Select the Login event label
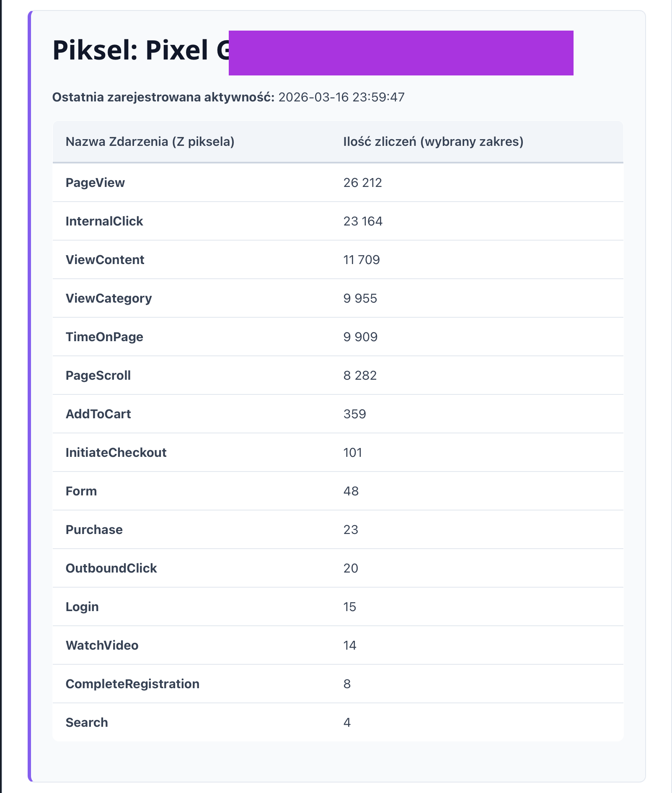 pyautogui.click(x=82, y=607)
